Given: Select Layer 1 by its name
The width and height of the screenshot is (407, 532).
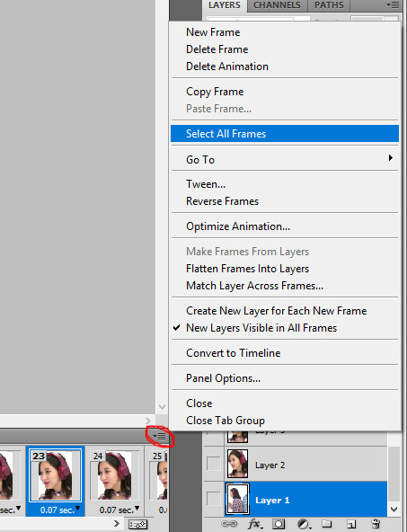Looking at the screenshot, I should (x=272, y=501).
